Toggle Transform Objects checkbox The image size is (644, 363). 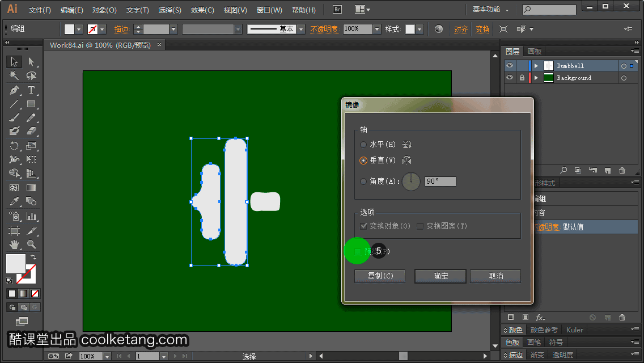[x=363, y=226]
